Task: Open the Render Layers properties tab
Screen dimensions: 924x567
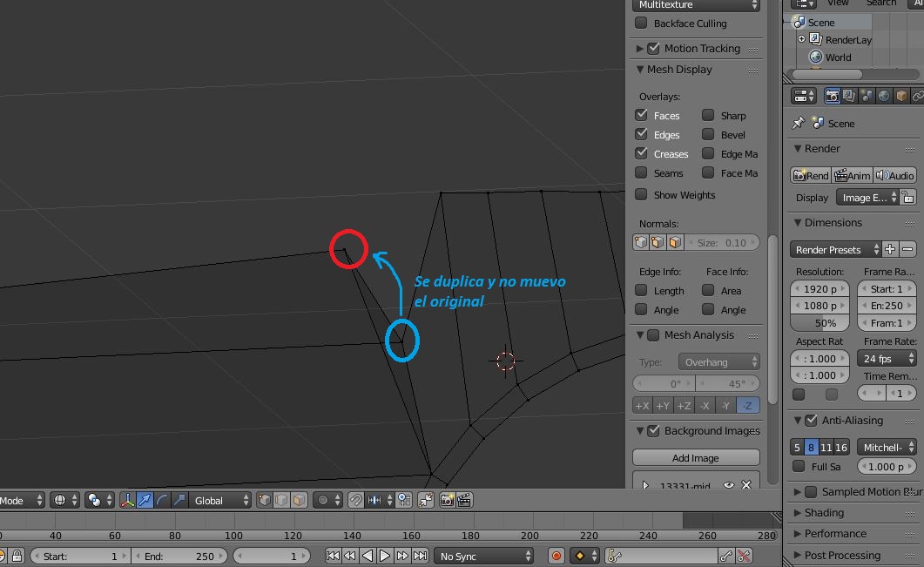Action: coord(849,96)
